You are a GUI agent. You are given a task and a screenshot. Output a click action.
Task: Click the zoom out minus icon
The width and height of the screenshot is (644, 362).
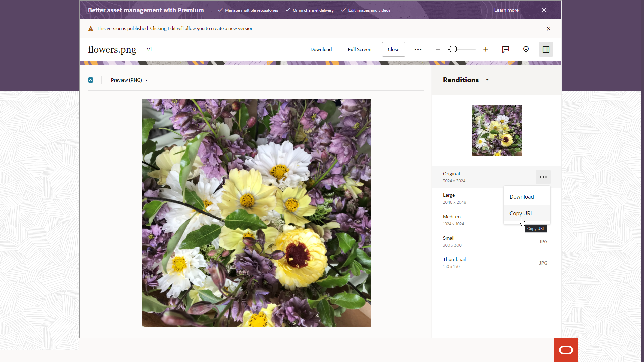tap(438, 49)
